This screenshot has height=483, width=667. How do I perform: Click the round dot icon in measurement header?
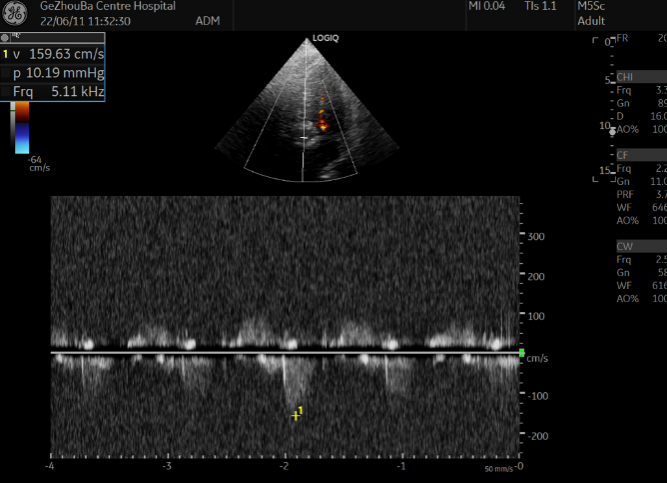[x=5, y=37]
